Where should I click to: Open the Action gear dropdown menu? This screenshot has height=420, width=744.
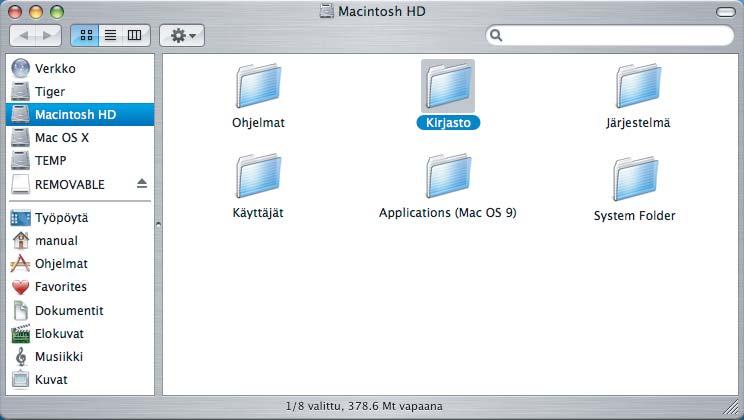pos(182,36)
